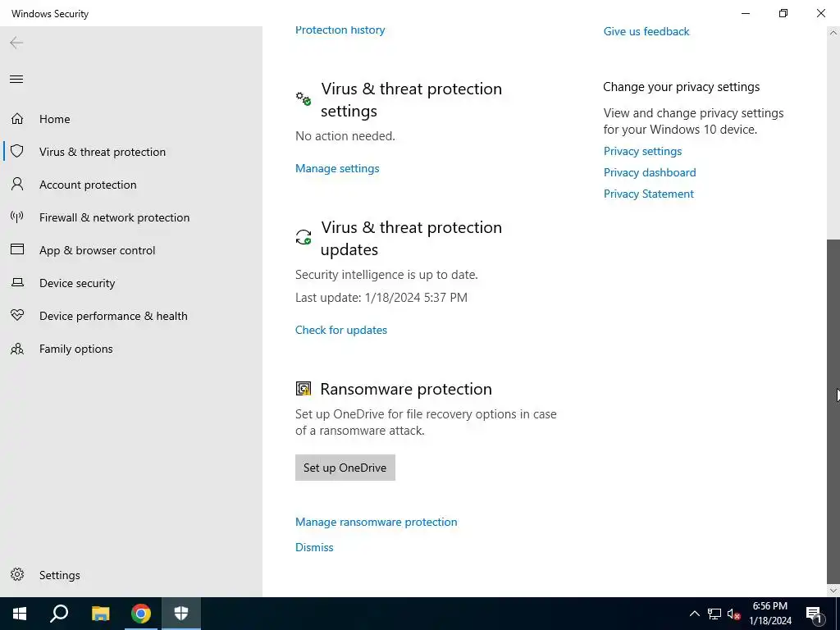
Task: Open taskbar Search
Action: click(x=59, y=614)
